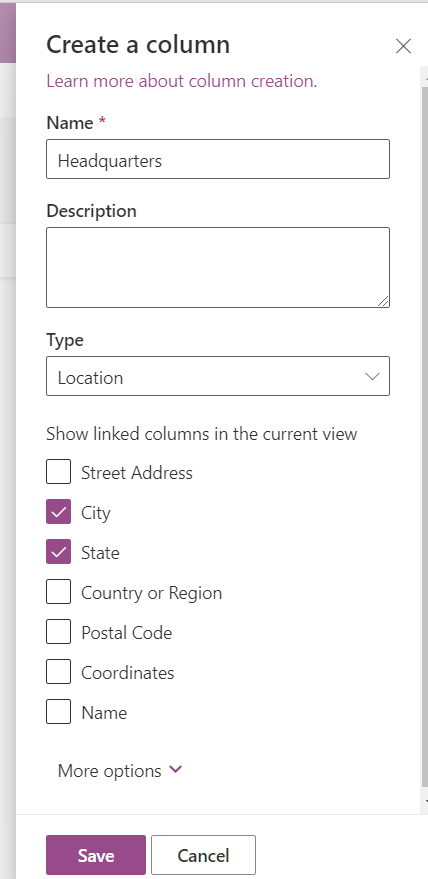
Task: Uncheck the State checkbox
Action: [58, 552]
